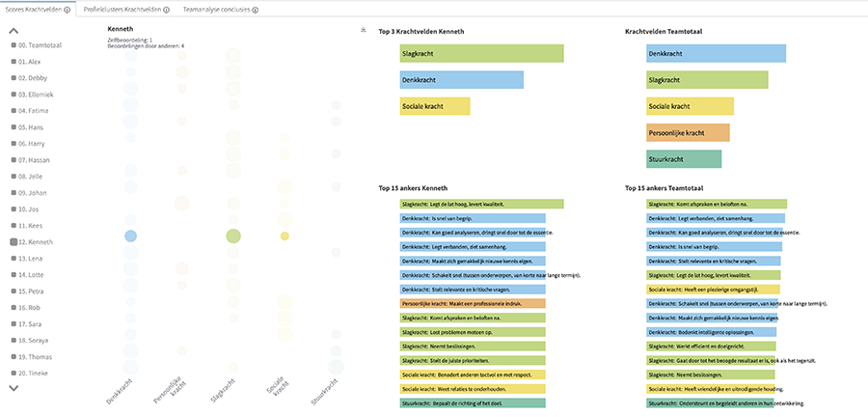This screenshot has height=417, width=868.
Task: Click Kenneth's green Slagkracht bubble
Action: point(233,236)
